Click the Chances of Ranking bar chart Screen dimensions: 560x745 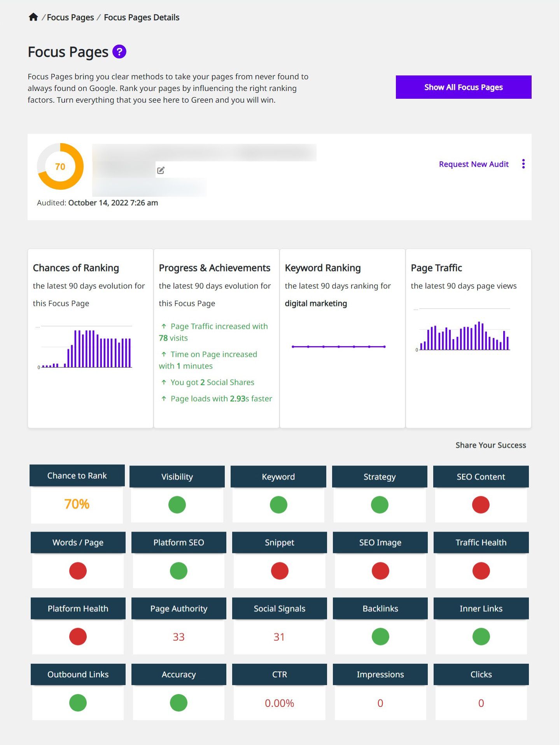[86, 347]
